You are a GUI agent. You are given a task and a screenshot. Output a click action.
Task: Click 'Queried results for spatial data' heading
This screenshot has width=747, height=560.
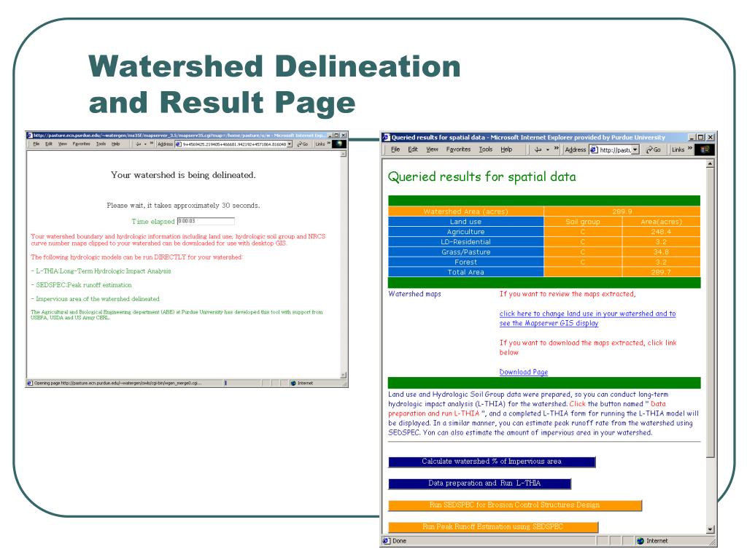(482, 177)
